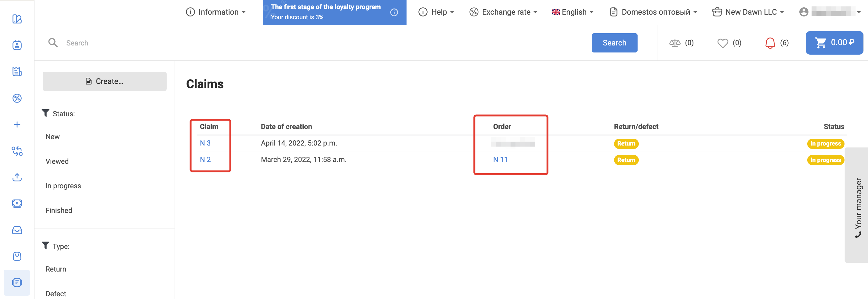Image resolution: width=868 pixels, height=299 pixels.
Task: Open notifications bell icon
Action: tap(770, 43)
